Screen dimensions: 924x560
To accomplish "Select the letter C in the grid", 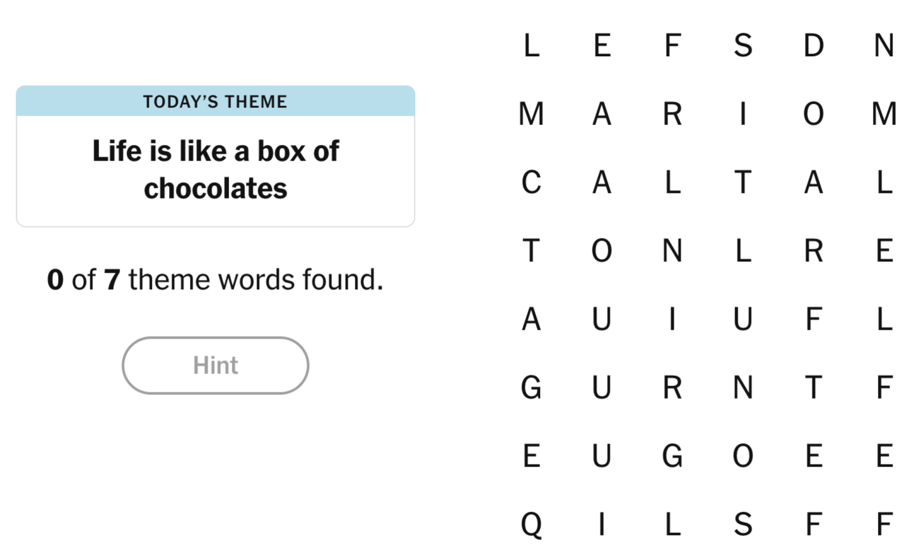I will click(x=531, y=182).
